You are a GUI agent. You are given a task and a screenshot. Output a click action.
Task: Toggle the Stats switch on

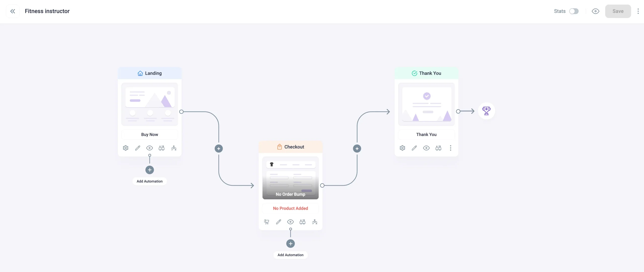coord(574,11)
